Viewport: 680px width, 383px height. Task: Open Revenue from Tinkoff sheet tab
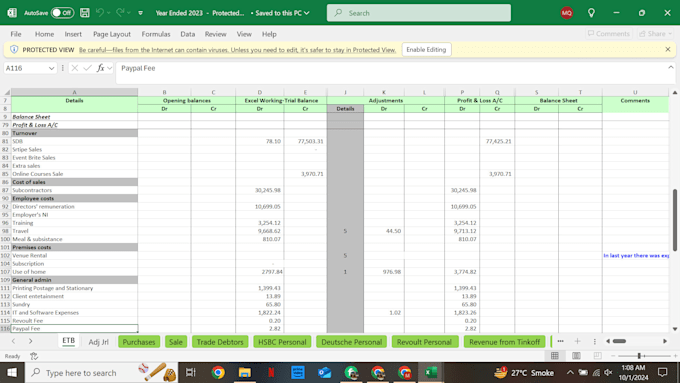pyautogui.click(x=504, y=342)
